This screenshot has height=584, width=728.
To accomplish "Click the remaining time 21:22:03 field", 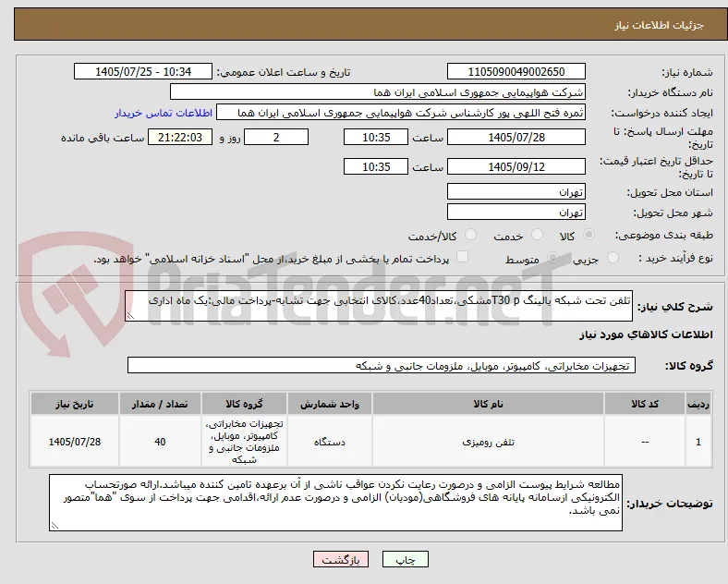I will pyautogui.click(x=180, y=137).
